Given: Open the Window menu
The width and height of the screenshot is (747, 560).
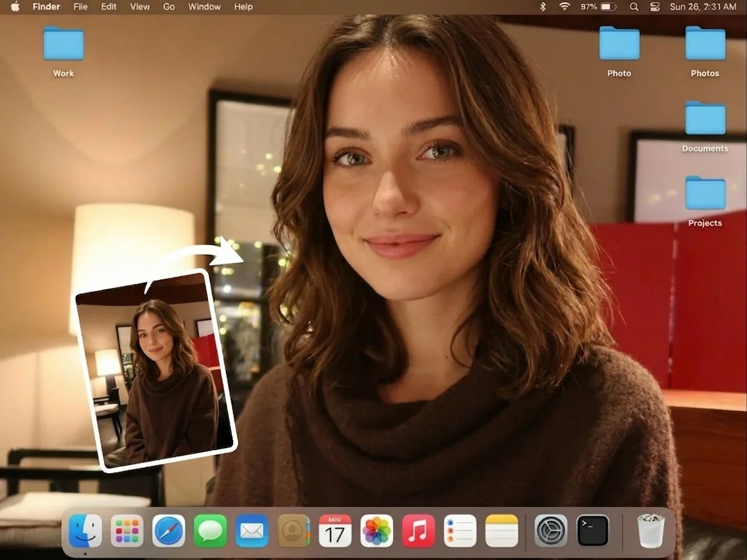Looking at the screenshot, I should tap(204, 7).
